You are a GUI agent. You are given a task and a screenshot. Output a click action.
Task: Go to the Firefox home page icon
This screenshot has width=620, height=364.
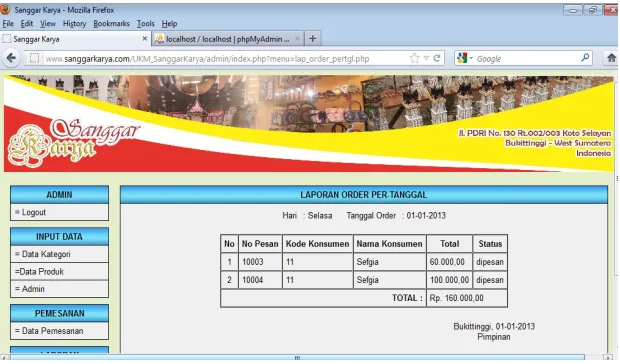[x=611, y=58]
